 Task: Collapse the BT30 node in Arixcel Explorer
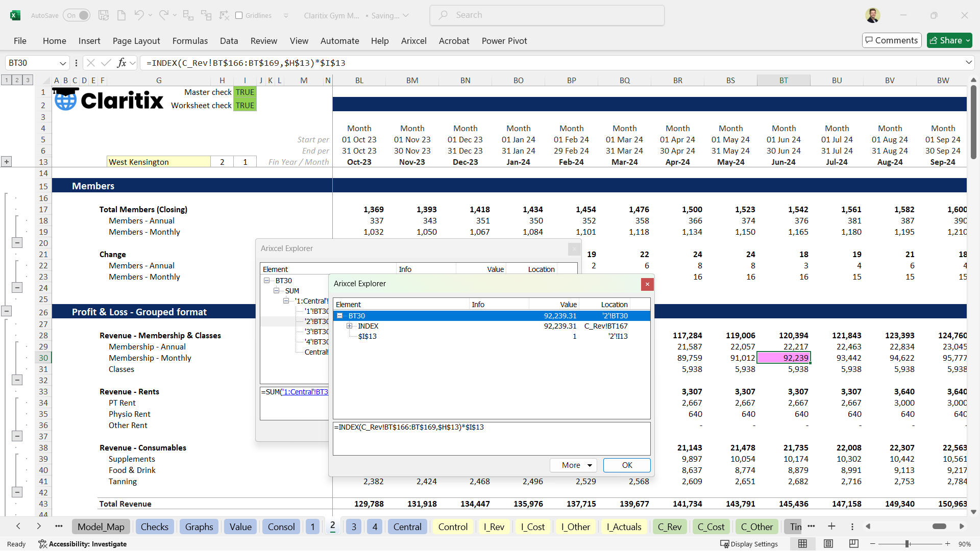[x=340, y=316]
